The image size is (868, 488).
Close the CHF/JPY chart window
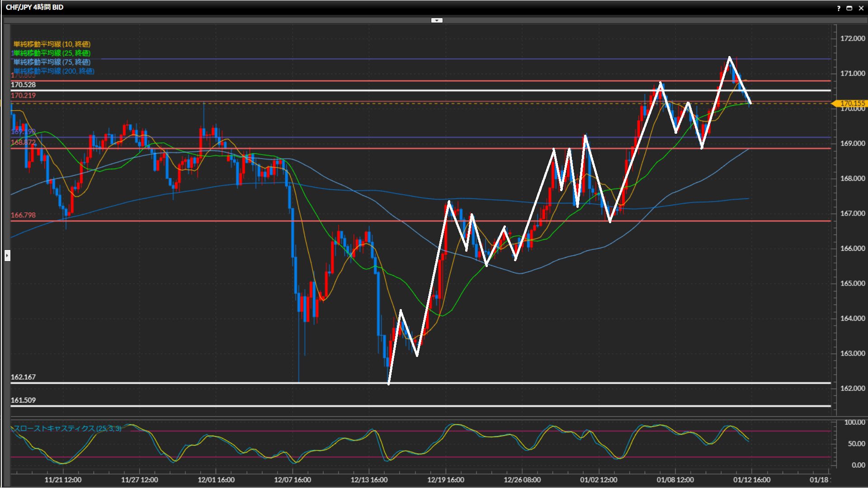[x=861, y=8]
